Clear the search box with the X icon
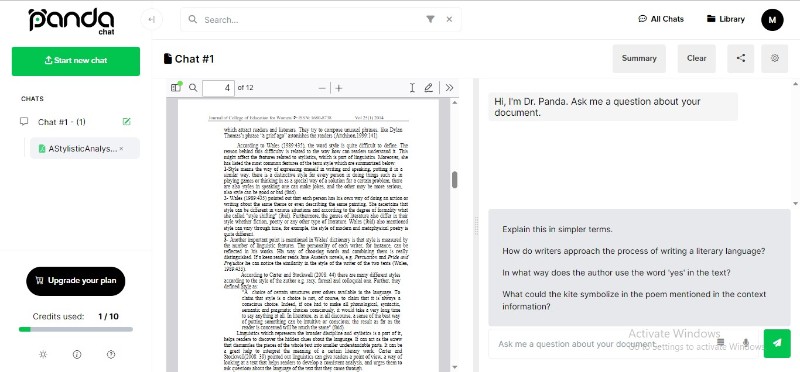The width and height of the screenshot is (800, 372). pyautogui.click(x=449, y=19)
